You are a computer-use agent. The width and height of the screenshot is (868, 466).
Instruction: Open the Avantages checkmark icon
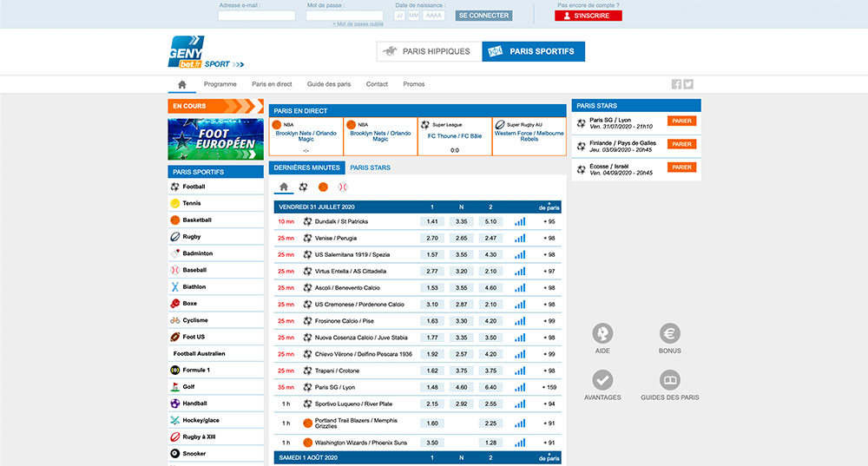click(x=602, y=380)
